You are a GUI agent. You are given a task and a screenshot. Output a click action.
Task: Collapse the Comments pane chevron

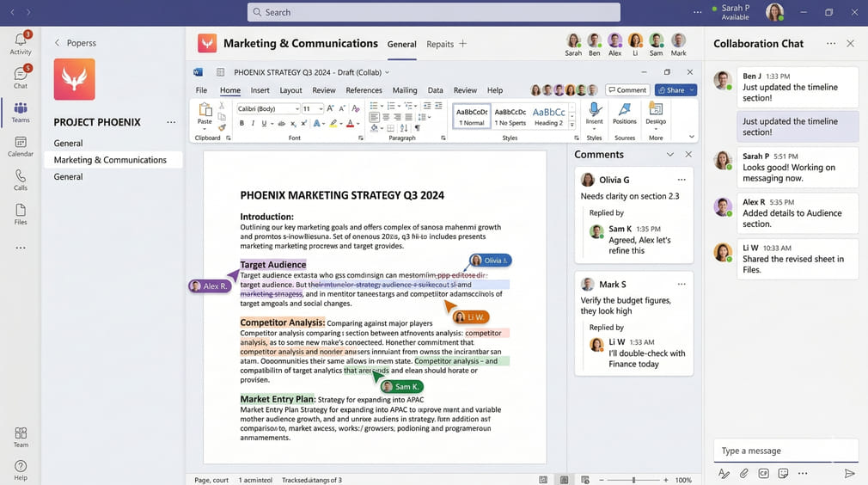point(669,155)
